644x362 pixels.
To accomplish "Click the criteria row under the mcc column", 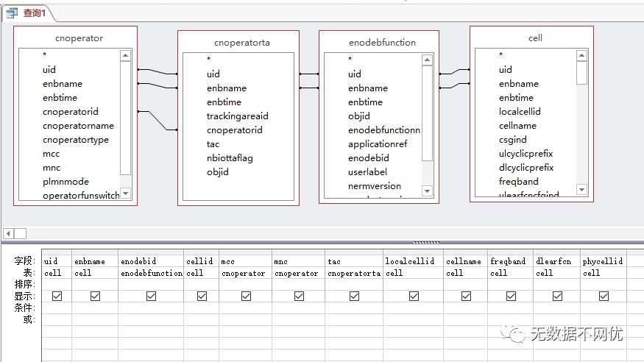I will point(245,308).
